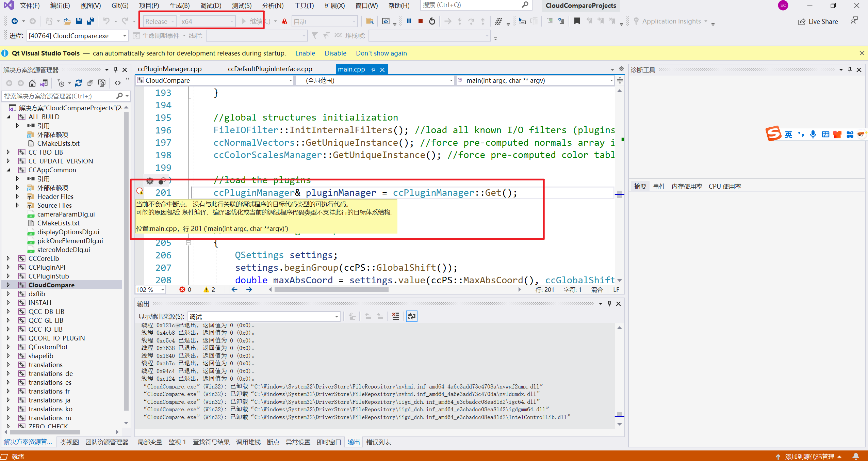868x461 pixels.
Task: Click the View Code icon in Solution Explorer
Action: click(x=118, y=83)
